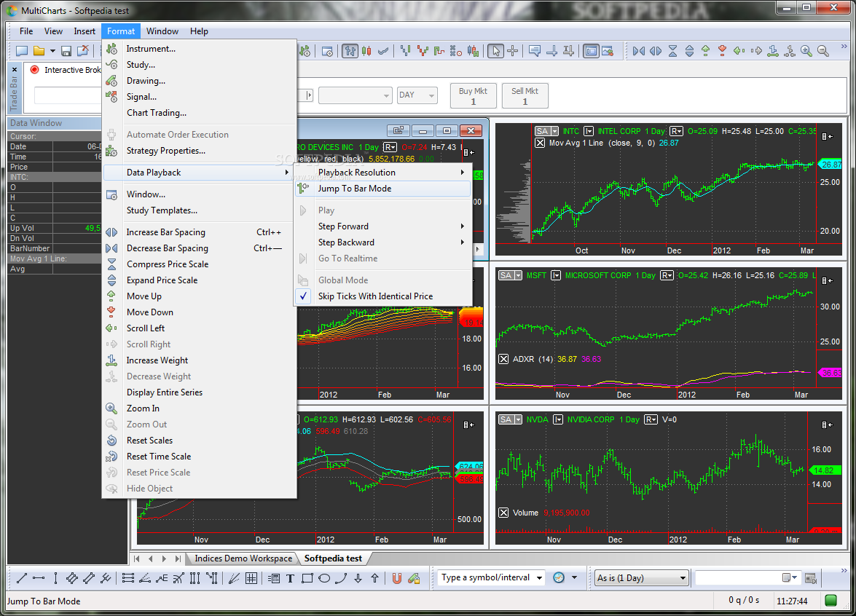Click Compress Price Scale toolbar icon
856x616 pixels.
coord(672,51)
